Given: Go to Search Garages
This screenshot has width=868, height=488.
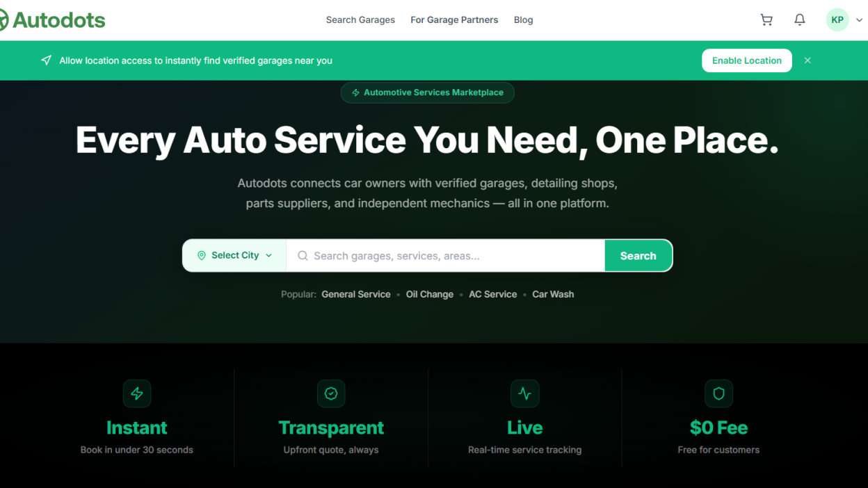Looking at the screenshot, I should pyautogui.click(x=360, y=19).
